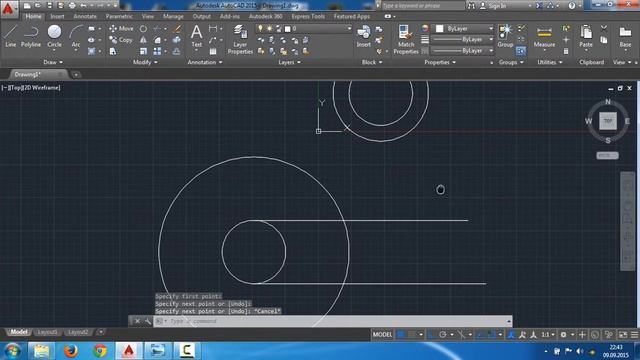Switch to the Insert ribbon tab

[57, 16]
